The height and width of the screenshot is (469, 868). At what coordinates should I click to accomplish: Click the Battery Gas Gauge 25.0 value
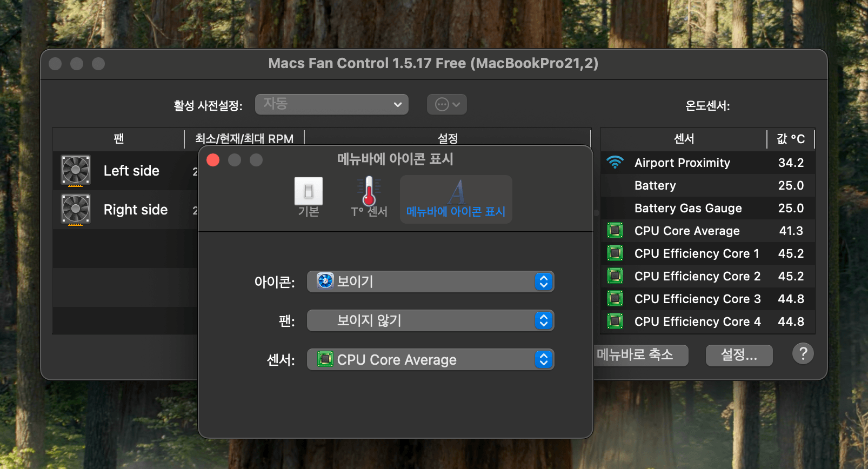[791, 208]
